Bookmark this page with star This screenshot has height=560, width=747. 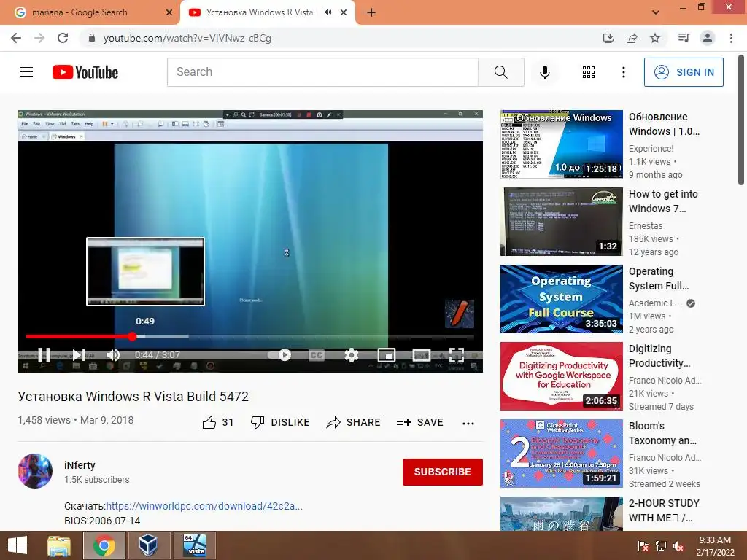pyautogui.click(x=655, y=38)
